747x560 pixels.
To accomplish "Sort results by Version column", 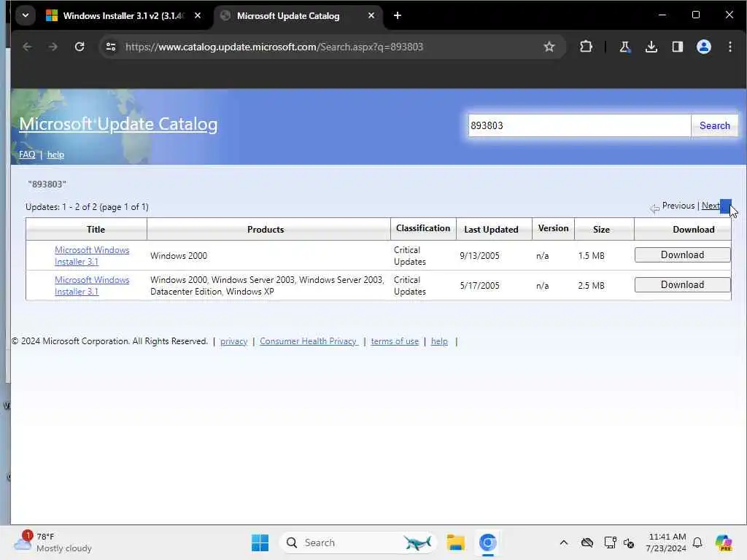I will pyautogui.click(x=553, y=228).
